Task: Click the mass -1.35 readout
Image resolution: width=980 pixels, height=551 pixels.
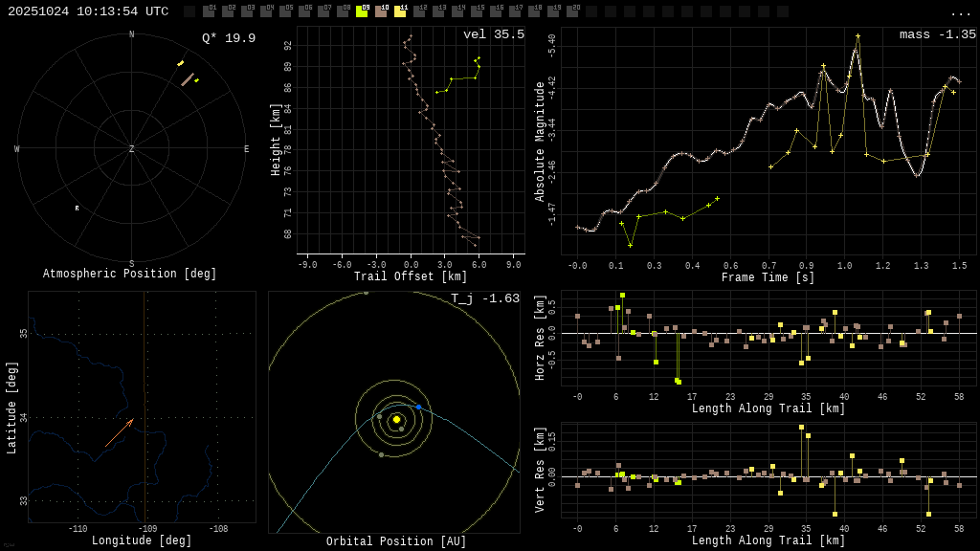Action: (x=937, y=34)
